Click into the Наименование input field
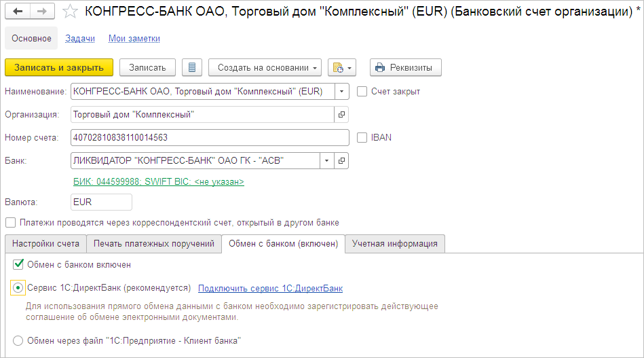Image resolution: width=644 pixels, height=358 pixels. (203, 92)
